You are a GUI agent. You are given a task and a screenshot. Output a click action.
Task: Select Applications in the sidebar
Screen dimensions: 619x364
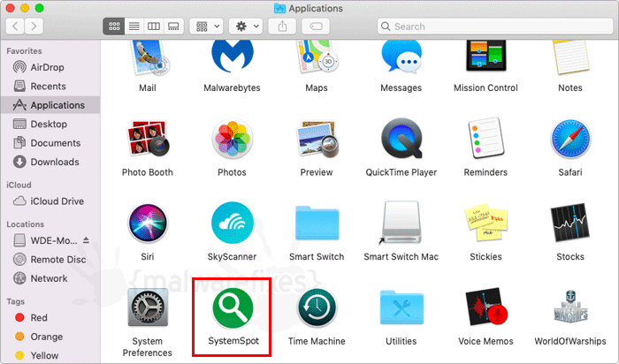50,105
